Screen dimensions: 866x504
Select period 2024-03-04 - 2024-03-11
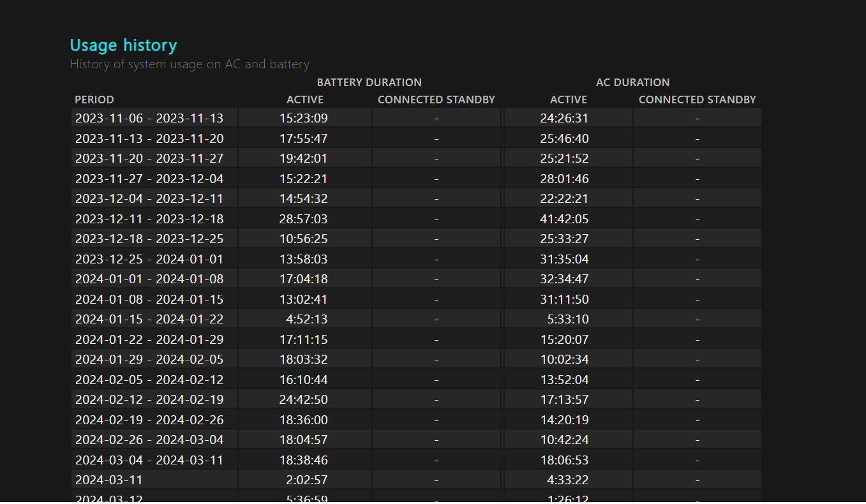click(x=149, y=460)
